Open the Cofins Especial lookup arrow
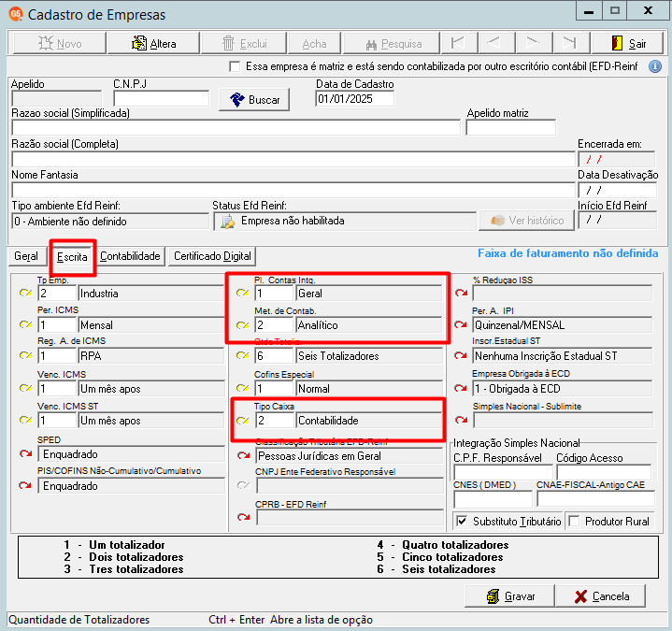This screenshot has height=631, width=672. 243,388
